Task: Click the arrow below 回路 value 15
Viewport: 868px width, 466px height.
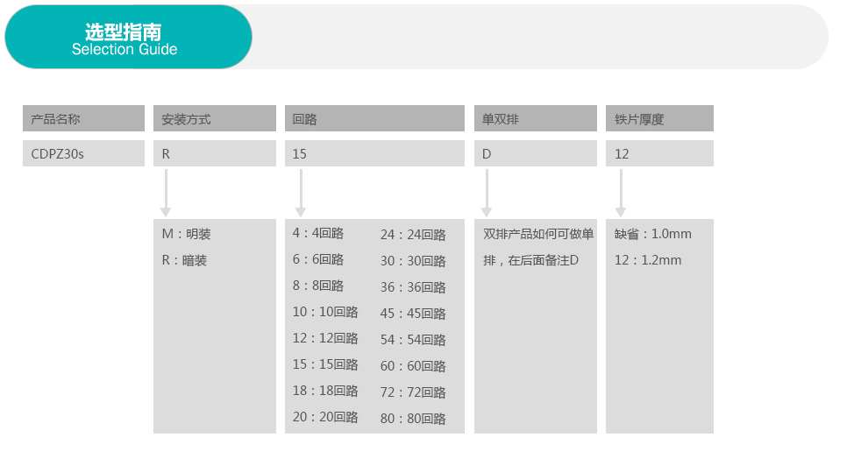Action: [301, 193]
